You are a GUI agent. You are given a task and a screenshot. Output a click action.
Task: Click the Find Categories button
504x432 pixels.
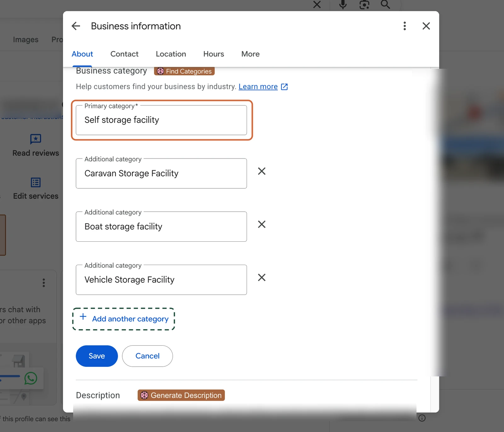[x=184, y=71]
